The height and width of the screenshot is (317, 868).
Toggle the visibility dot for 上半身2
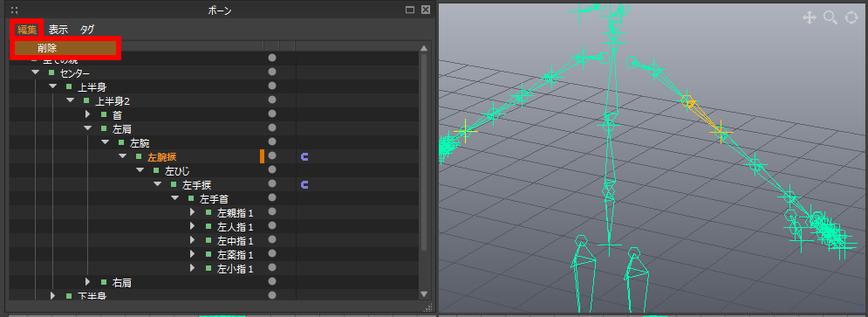(272, 100)
